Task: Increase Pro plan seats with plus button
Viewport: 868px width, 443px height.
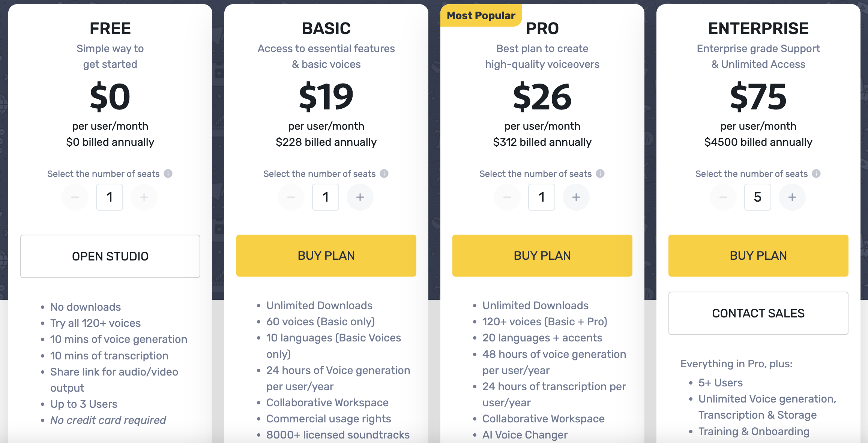Action: pyautogui.click(x=576, y=197)
